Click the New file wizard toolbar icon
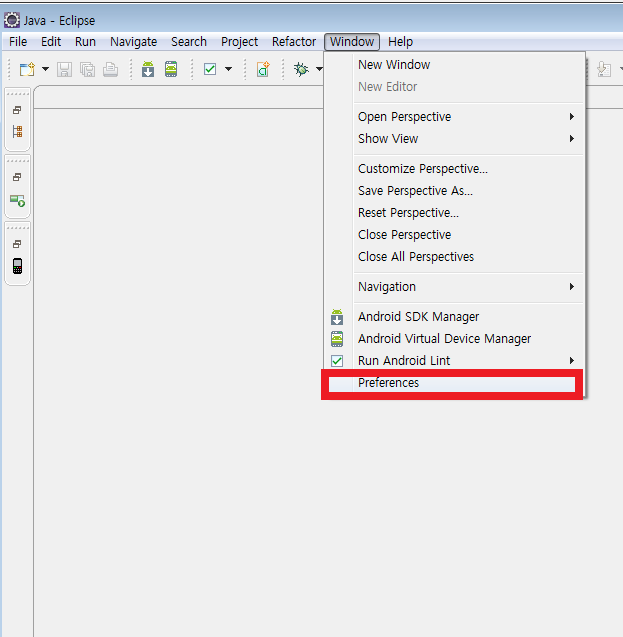This screenshot has width=623, height=637. click(27, 69)
